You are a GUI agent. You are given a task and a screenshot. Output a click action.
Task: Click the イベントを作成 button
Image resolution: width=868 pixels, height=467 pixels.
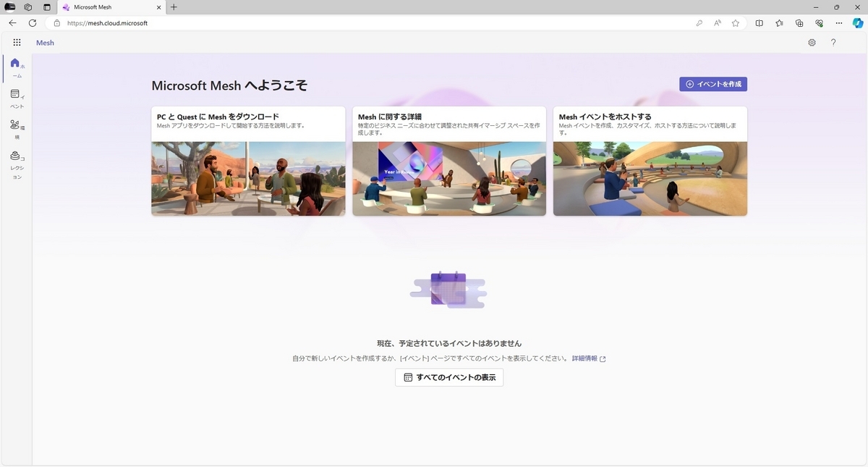713,84
